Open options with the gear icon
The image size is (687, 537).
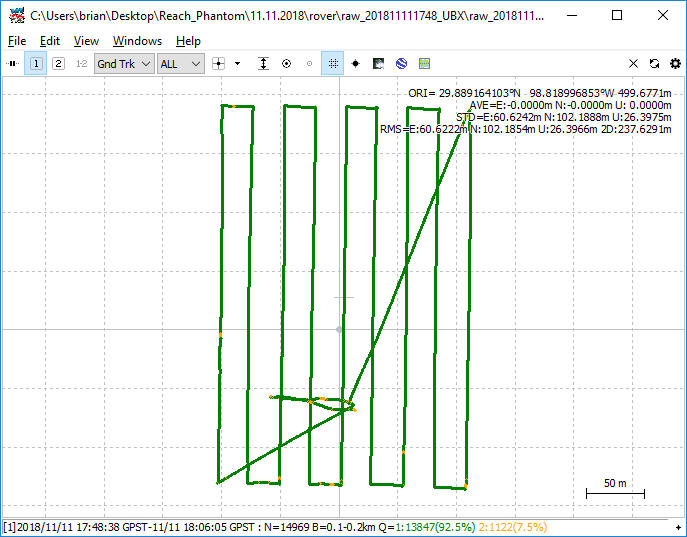pyautogui.click(x=675, y=64)
